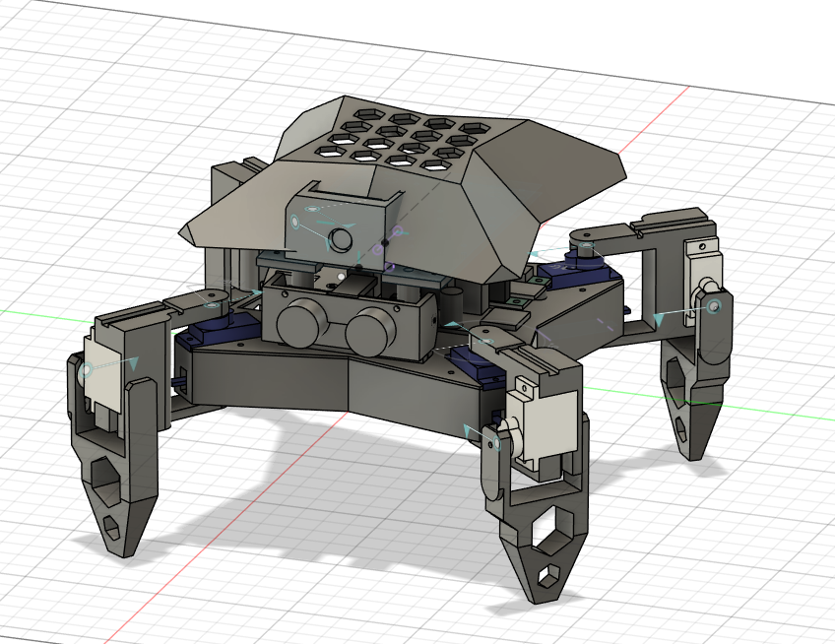The width and height of the screenshot is (835, 644).
Task: Click joint origin marker beside the camera lens
Action: pyautogui.click(x=295, y=222)
